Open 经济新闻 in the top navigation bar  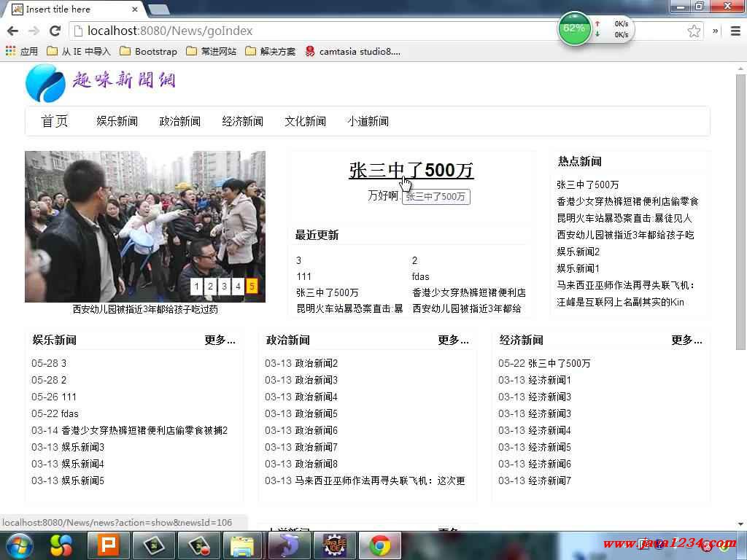242,122
